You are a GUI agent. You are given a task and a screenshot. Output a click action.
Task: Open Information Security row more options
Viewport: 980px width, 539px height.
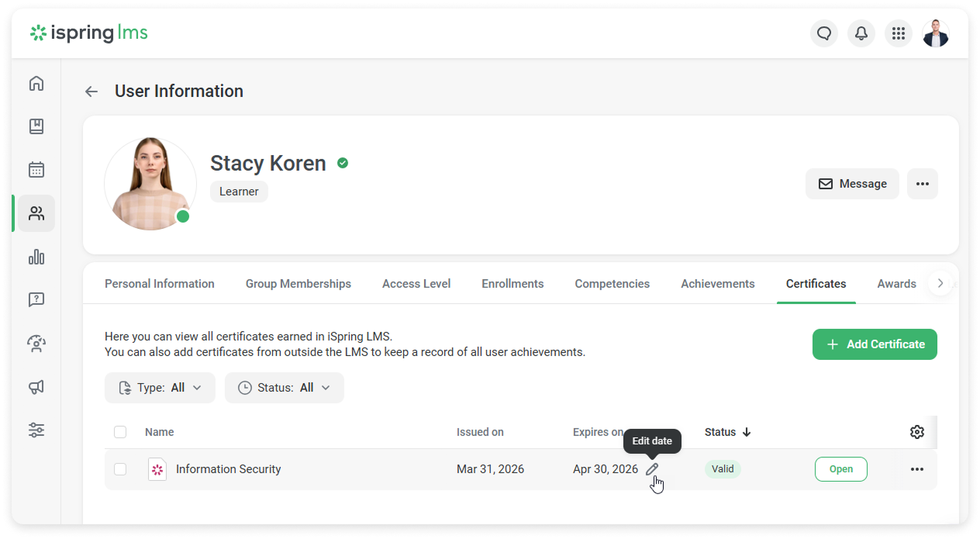[916, 469]
